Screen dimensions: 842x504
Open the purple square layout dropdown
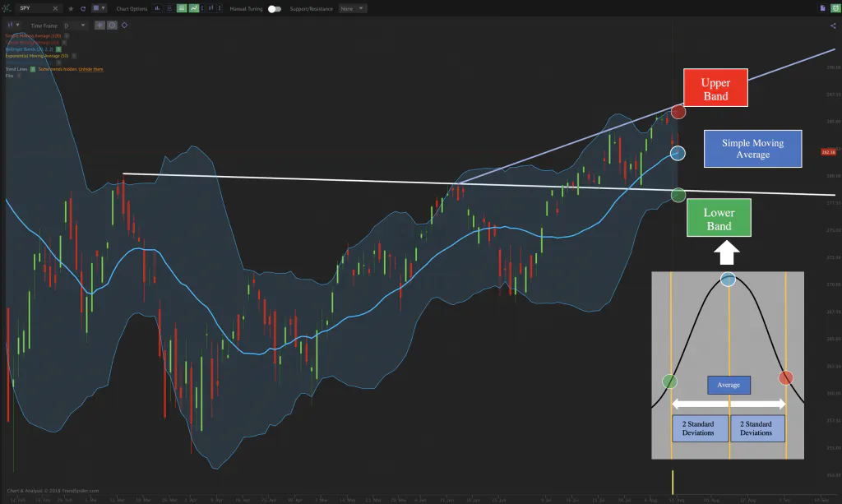pyautogui.click(x=99, y=8)
